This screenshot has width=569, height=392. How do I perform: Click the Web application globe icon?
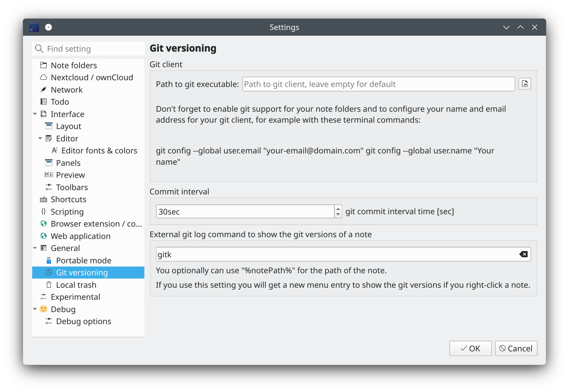tap(43, 236)
